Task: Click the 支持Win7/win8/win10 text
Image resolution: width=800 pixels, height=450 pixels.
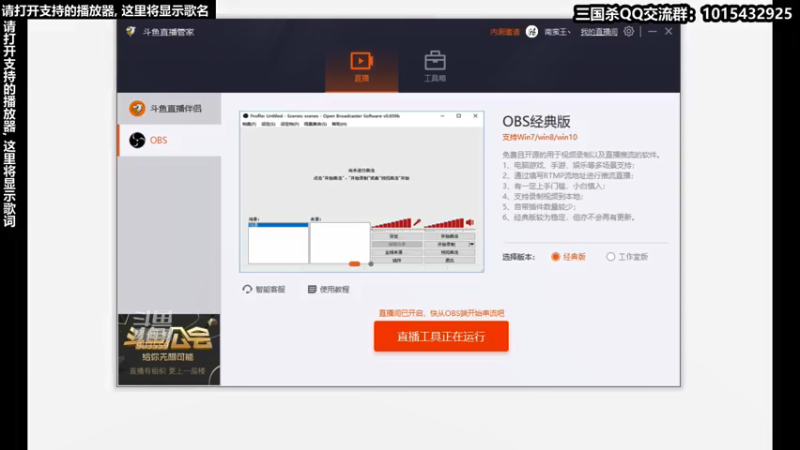Action: coord(540,137)
